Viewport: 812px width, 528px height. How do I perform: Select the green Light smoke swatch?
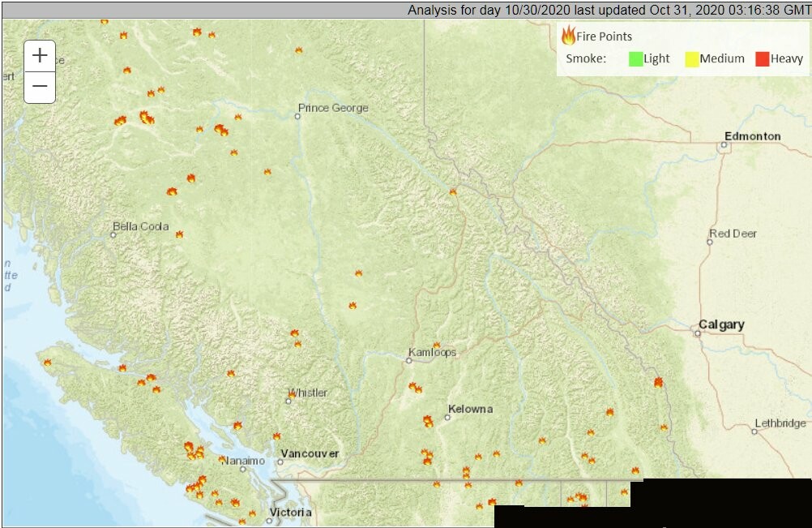(x=636, y=58)
